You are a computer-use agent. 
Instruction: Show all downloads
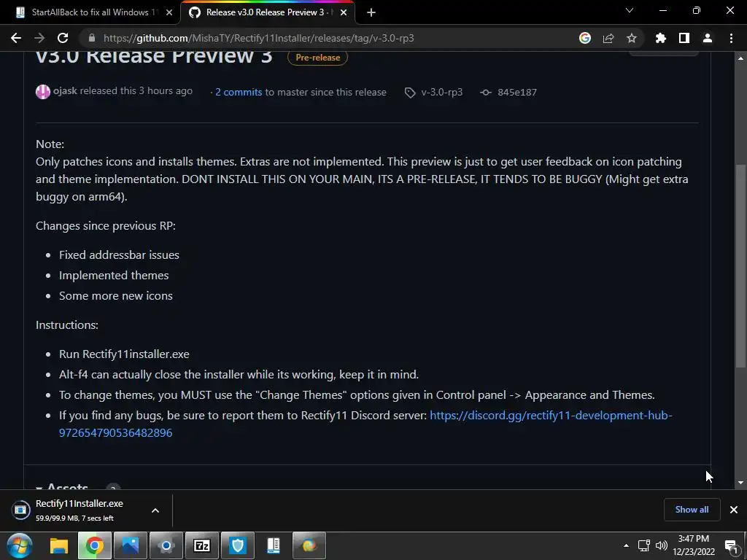(692, 510)
